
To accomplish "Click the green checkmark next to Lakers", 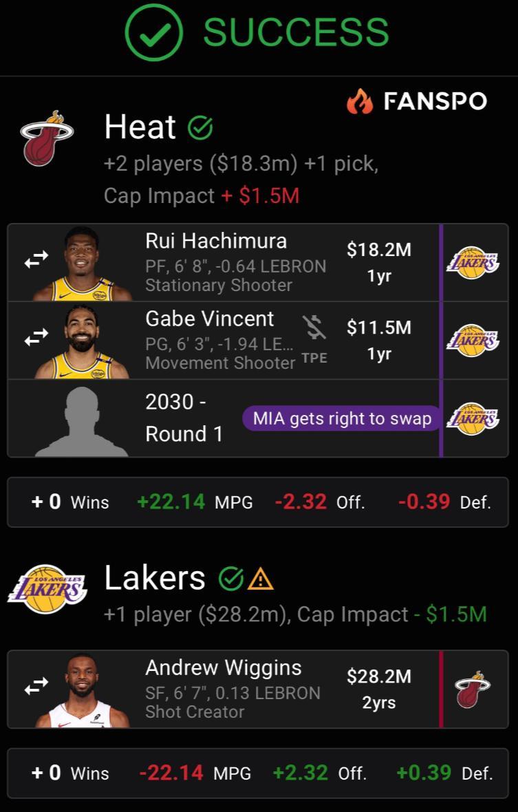I will 230,579.
